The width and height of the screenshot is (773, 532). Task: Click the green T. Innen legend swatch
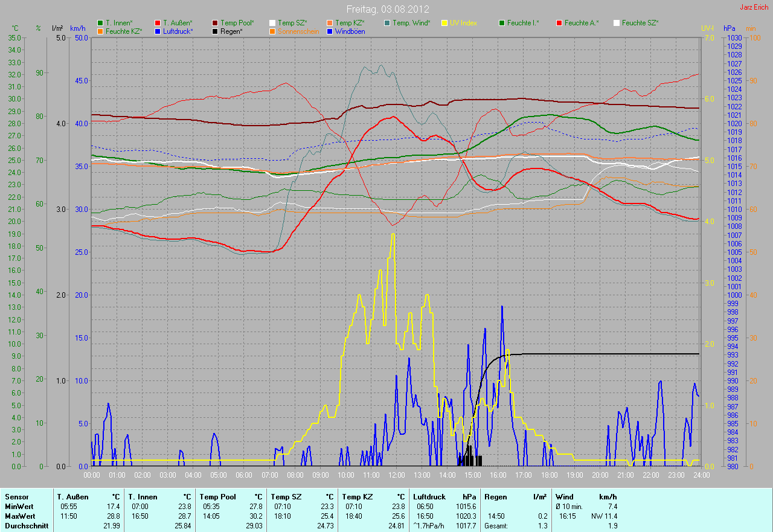point(100,23)
